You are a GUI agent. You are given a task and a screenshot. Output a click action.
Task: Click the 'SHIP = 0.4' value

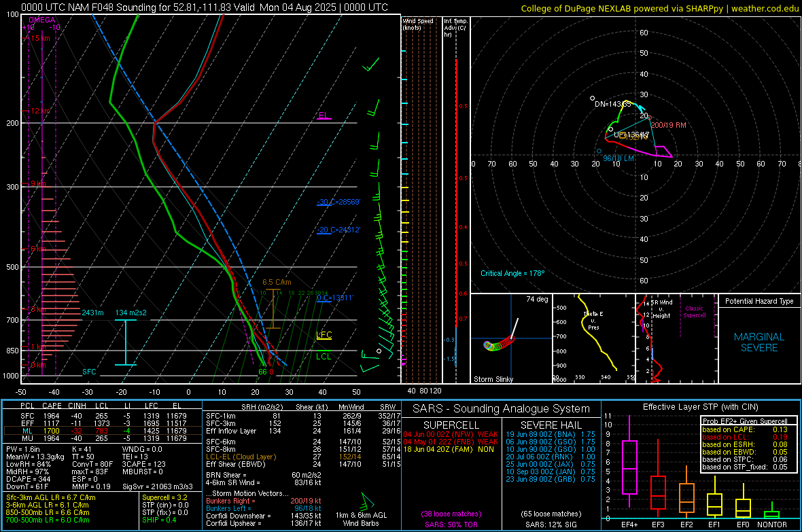point(159,520)
